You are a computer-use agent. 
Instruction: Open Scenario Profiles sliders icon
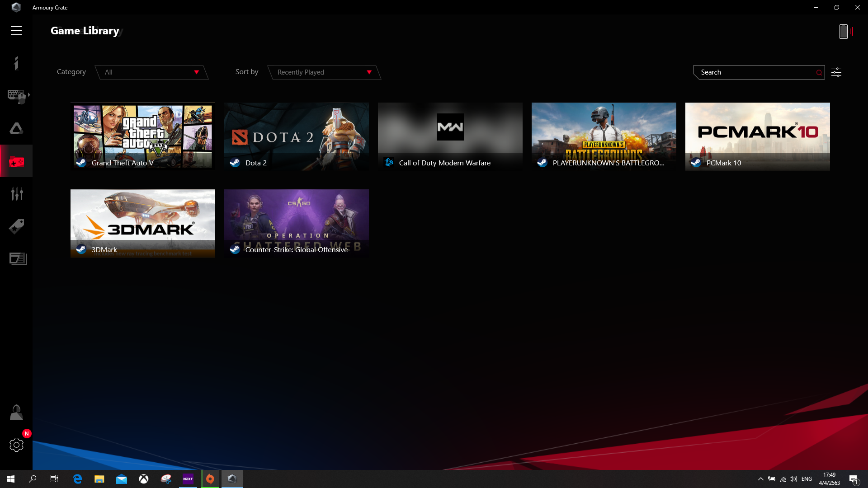coord(17,194)
